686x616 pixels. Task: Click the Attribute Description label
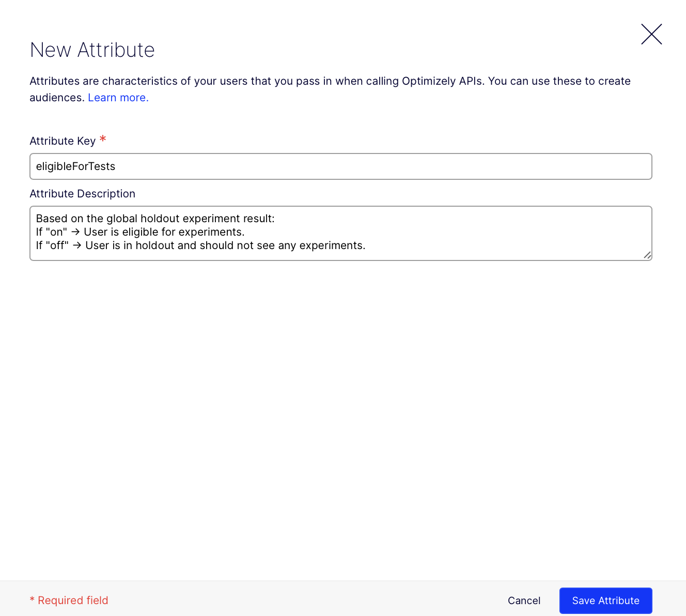[x=82, y=193]
